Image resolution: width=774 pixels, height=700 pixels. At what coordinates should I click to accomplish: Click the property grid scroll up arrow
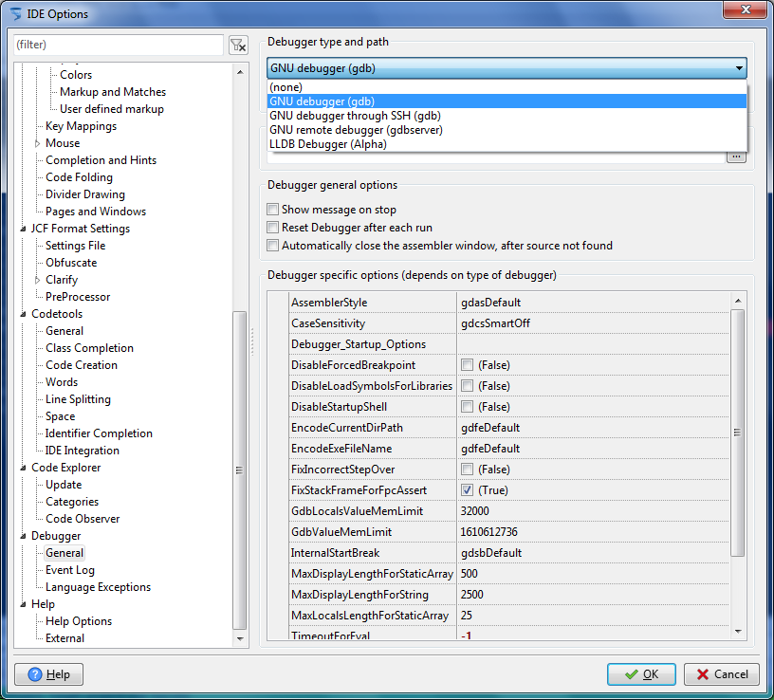pos(738,301)
